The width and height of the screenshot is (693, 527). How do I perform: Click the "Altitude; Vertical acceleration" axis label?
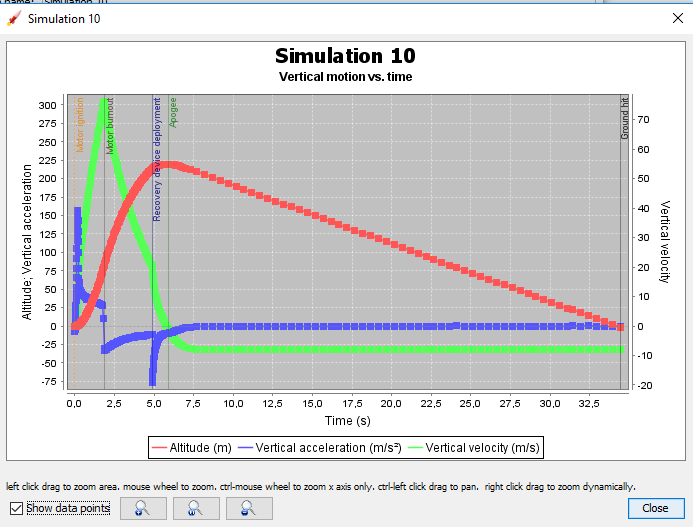[x=27, y=242]
